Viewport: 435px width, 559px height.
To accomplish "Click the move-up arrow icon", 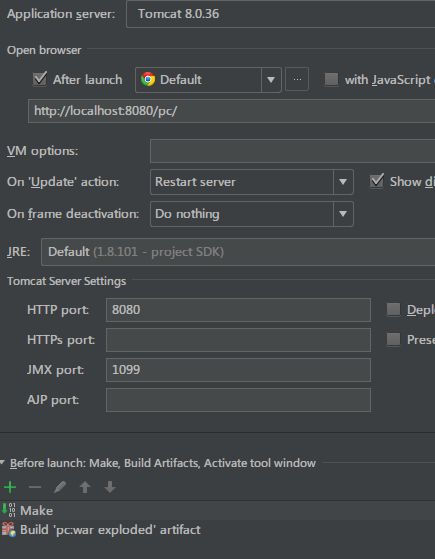I will [85, 487].
